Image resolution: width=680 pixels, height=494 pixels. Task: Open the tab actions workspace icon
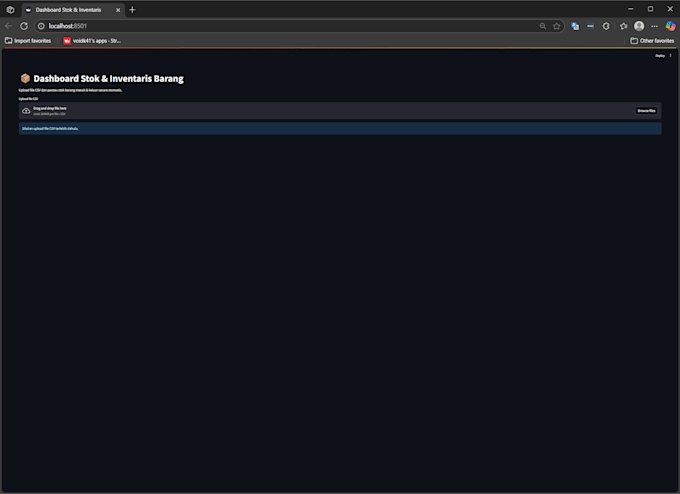pos(10,10)
